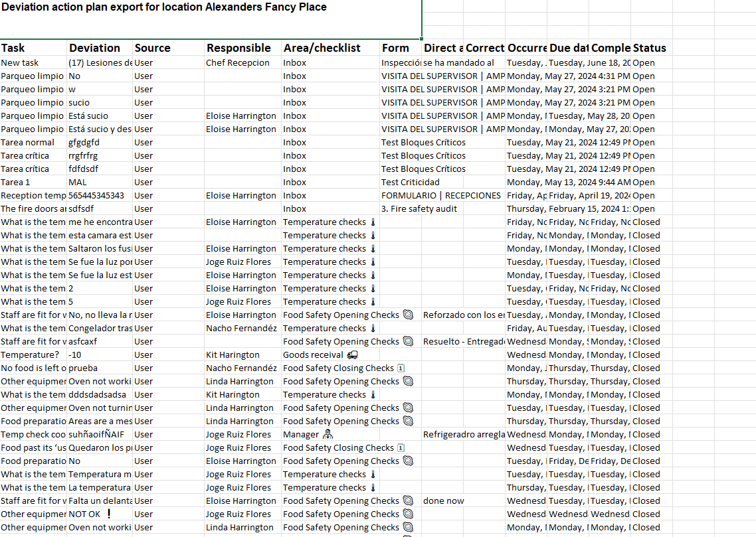The image size is (756, 537).
Task: Click the 'Refrigeradro arregla' cell
Action: pos(463,434)
